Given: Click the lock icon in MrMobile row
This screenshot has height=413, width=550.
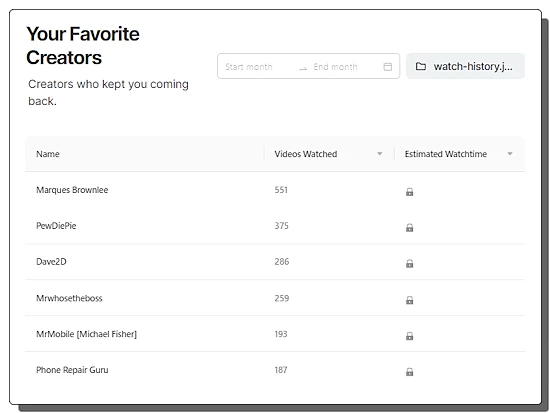Looking at the screenshot, I should coord(409,335).
